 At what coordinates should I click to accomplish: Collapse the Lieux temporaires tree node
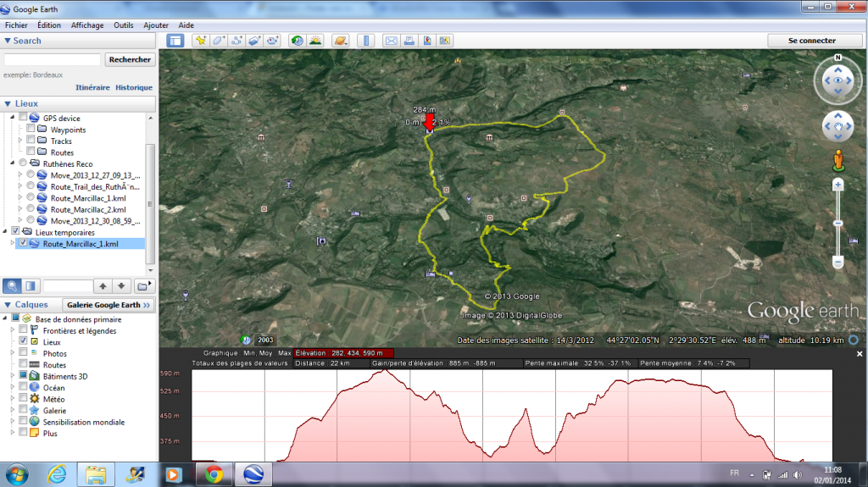pyautogui.click(x=6, y=231)
